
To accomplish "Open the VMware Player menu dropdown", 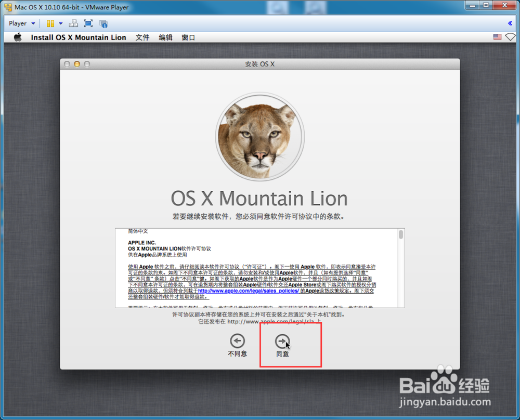I will [22, 23].
